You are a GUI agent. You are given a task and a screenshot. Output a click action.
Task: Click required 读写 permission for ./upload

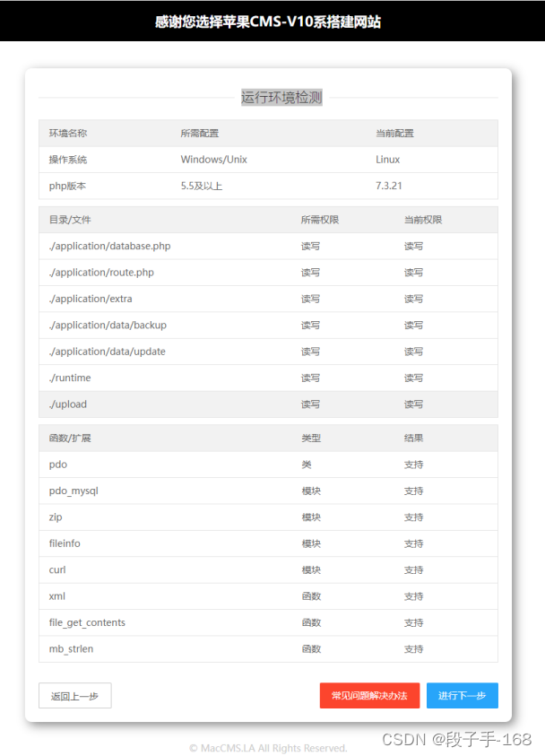click(x=310, y=404)
